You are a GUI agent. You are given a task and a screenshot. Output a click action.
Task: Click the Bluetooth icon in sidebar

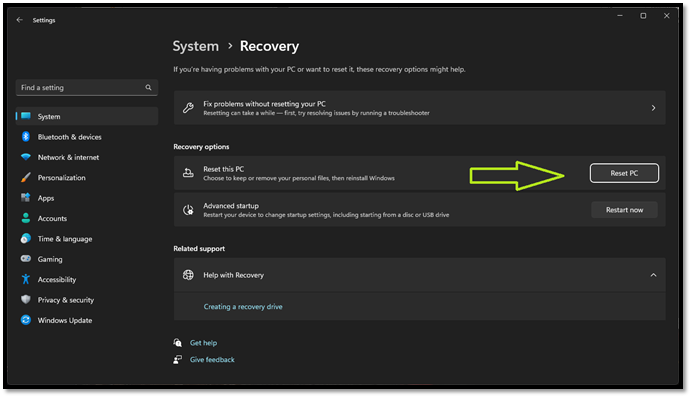coord(26,136)
